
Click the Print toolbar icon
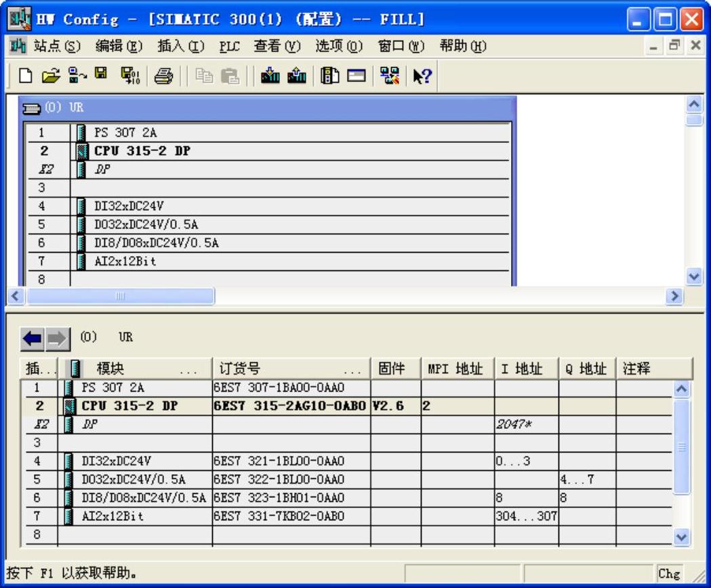(163, 77)
